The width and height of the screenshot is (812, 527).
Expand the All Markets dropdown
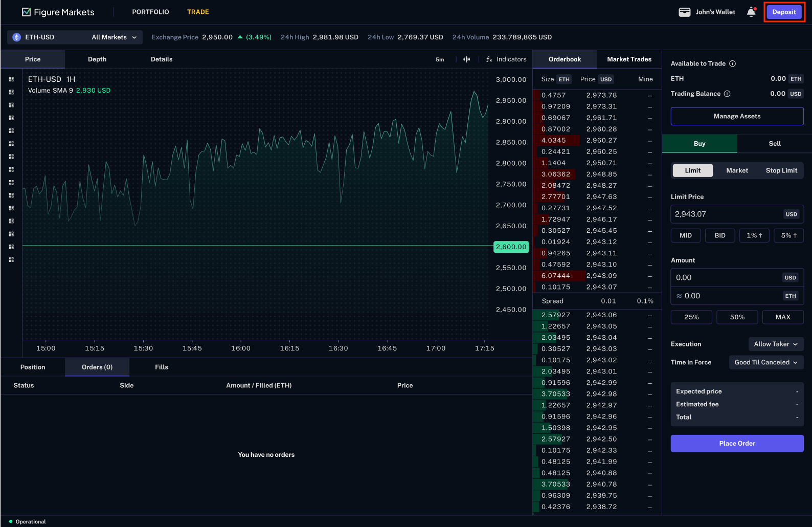tap(114, 37)
